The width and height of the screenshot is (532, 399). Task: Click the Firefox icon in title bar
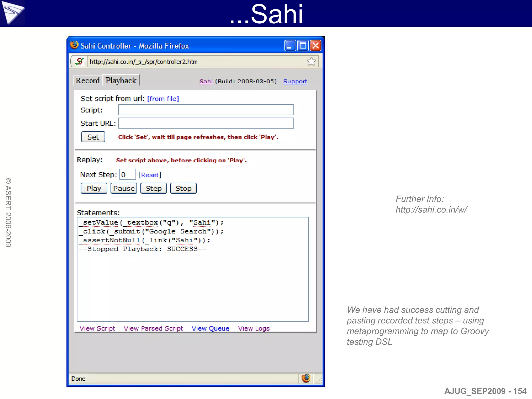pos(74,45)
